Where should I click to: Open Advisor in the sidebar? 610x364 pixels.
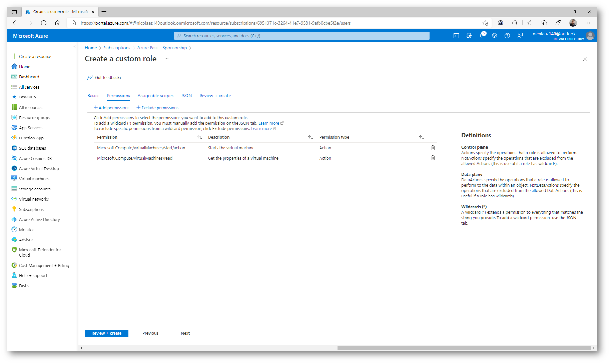(22, 240)
